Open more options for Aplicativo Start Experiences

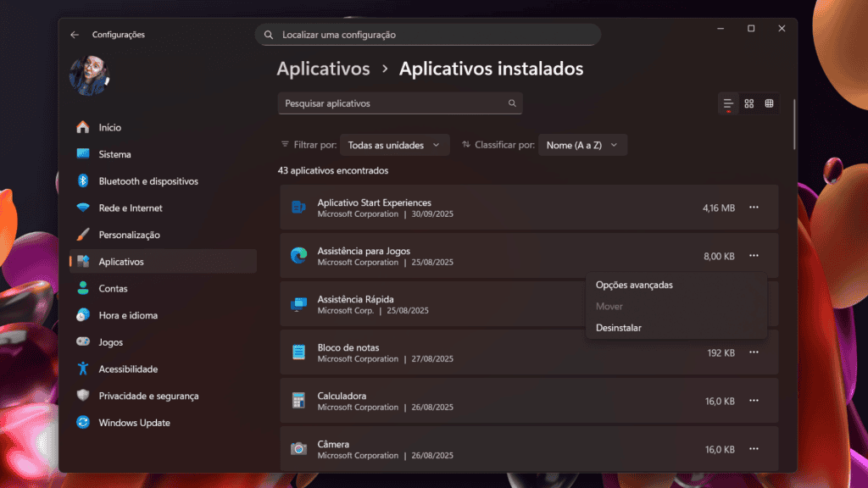click(x=754, y=208)
